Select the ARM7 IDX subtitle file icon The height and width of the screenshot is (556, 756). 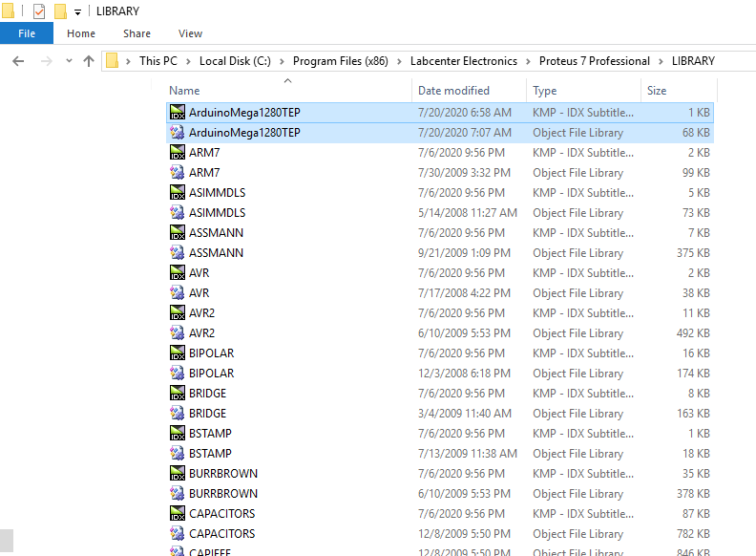177,153
